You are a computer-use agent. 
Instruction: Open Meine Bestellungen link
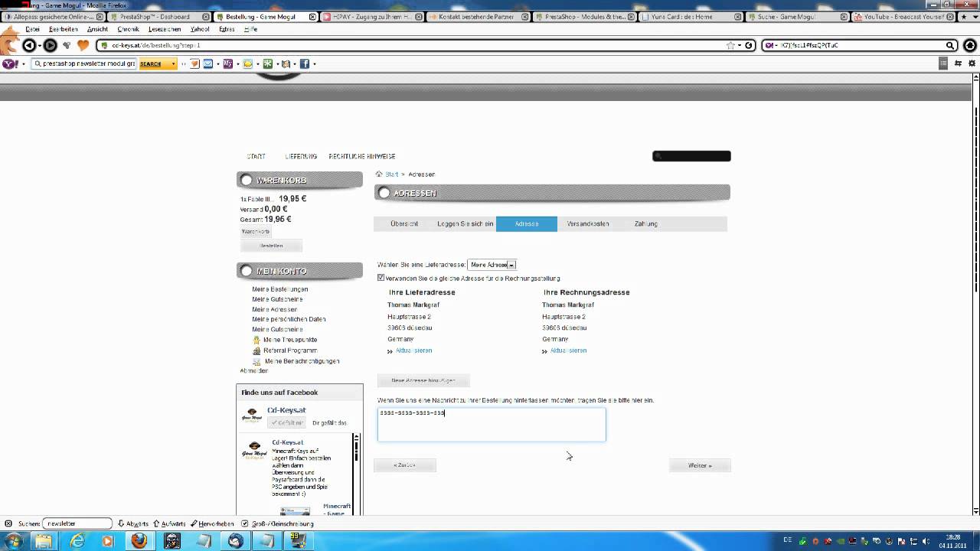(280, 289)
